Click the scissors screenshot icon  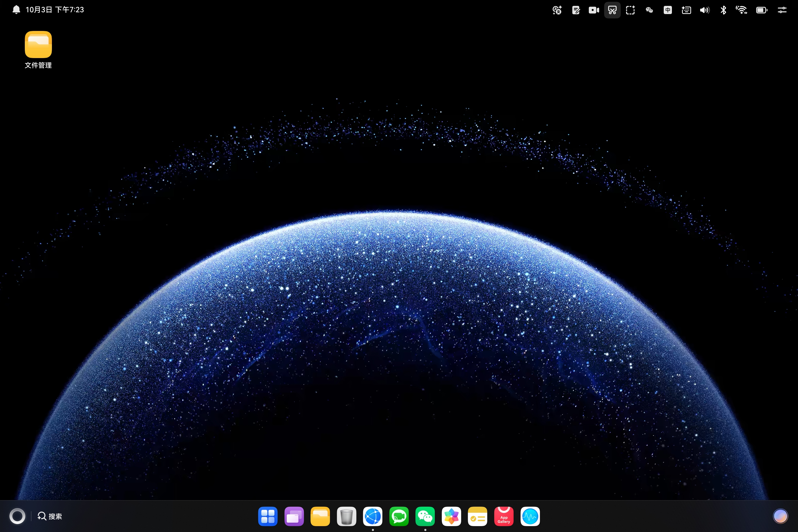(612, 10)
